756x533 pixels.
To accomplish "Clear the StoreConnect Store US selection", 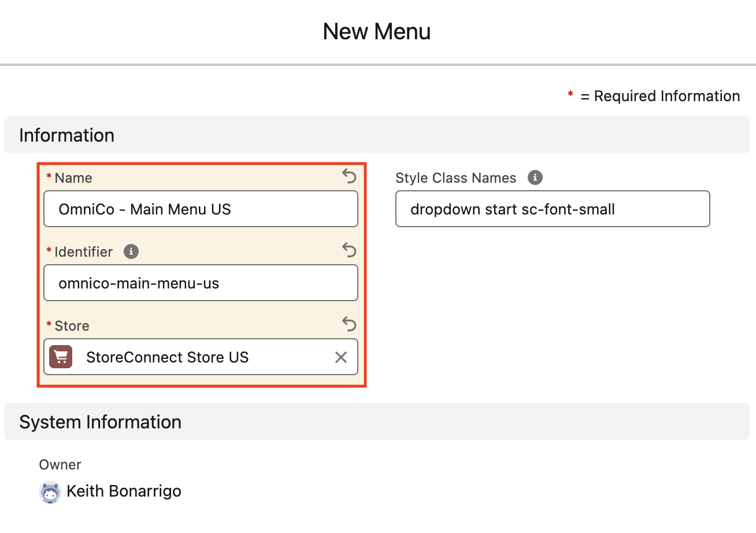I will pyautogui.click(x=341, y=357).
